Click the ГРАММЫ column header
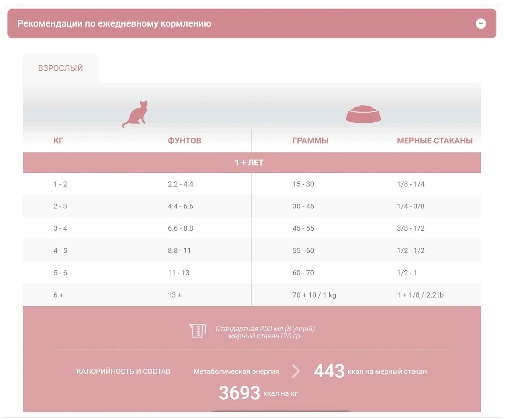The height and width of the screenshot is (420, 505). tap(311, 141)
